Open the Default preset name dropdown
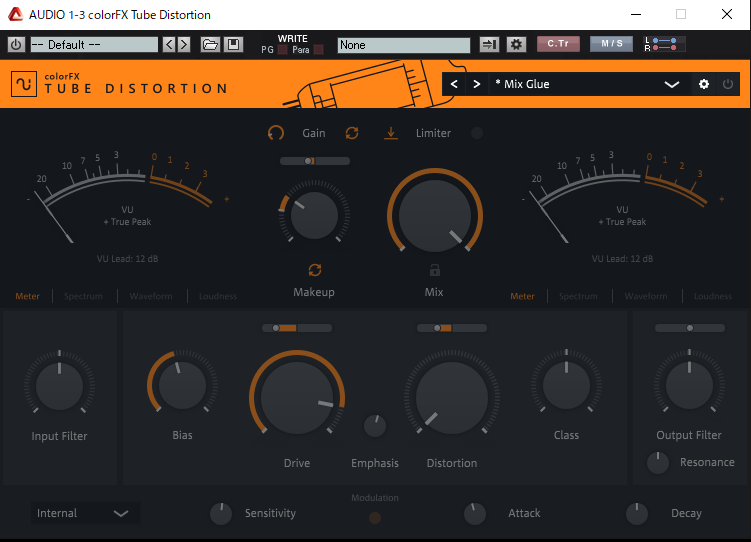Image resolution: width=751 pixels, height=542 pixels. tap(94, 45)
